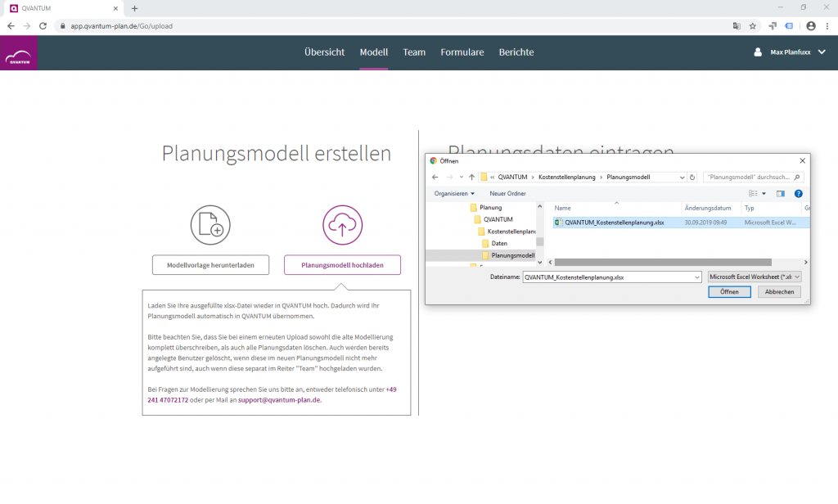
Task: Click the cloud upload icon
Action: tap(343, 225)
